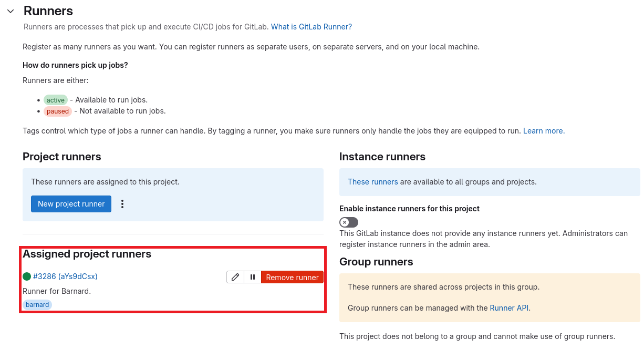Click the 'Runners' section title

[x=48, y=11]
